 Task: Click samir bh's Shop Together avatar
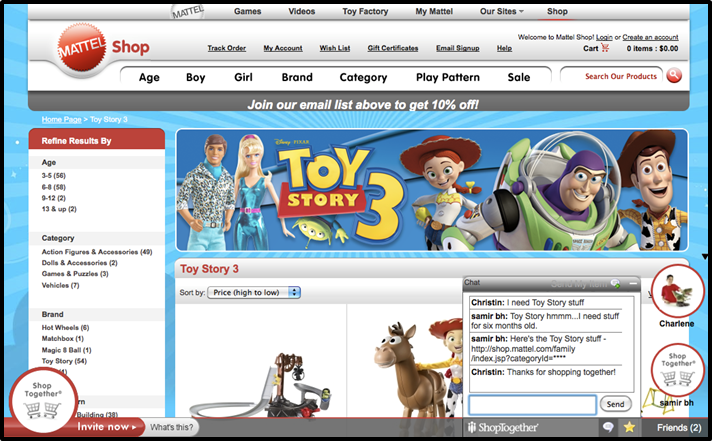pos(677,370)
